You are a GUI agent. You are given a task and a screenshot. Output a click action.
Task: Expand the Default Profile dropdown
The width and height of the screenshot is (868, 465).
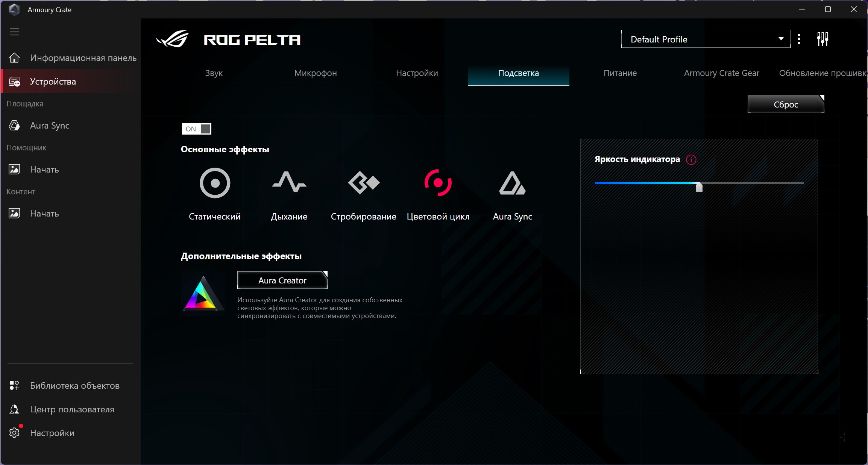click(706, 39)
